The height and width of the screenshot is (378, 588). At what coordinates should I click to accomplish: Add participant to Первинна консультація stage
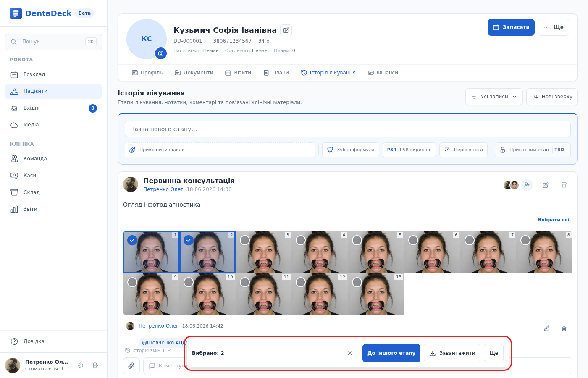(527, 185)
